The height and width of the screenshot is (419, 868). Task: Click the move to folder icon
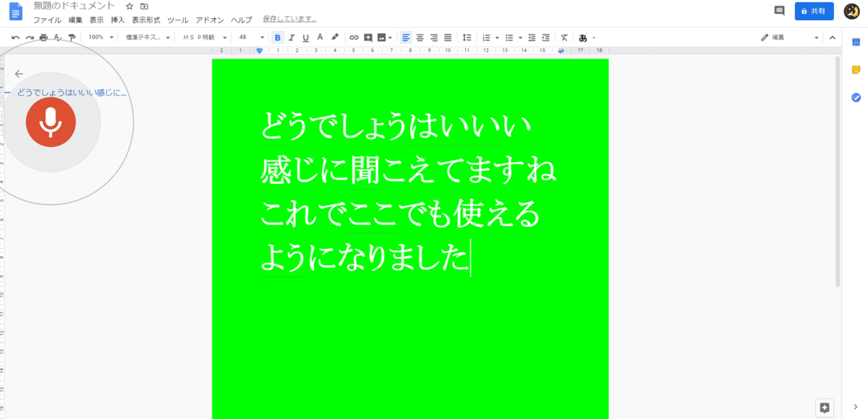pos(144,6)
